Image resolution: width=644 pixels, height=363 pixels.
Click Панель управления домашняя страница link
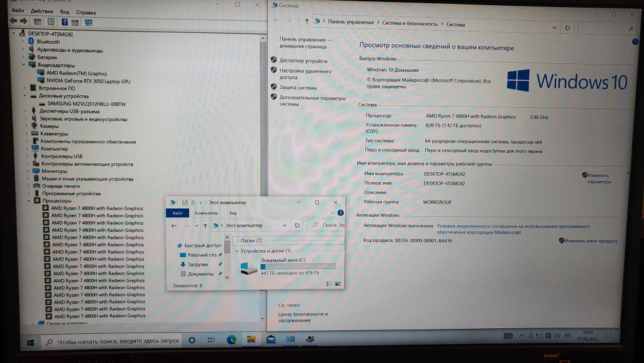pyautogui.click(x=305, y=43)
